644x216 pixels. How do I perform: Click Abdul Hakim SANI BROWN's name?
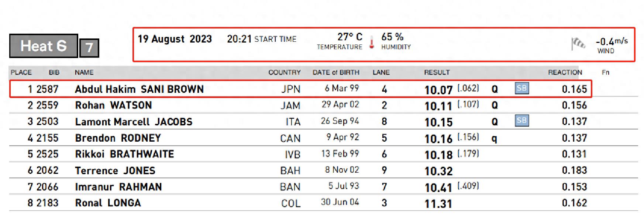(x=139, y=89)
